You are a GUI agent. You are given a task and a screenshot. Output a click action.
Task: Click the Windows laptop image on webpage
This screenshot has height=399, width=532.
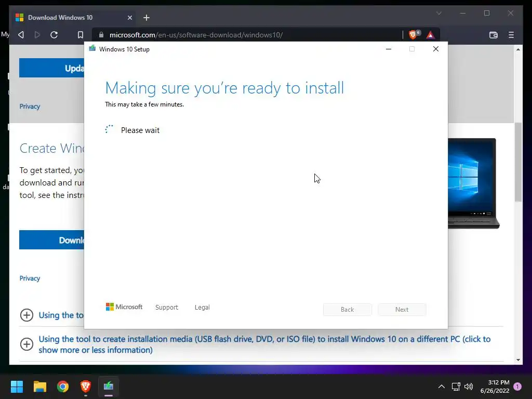(x=473, y=183)
